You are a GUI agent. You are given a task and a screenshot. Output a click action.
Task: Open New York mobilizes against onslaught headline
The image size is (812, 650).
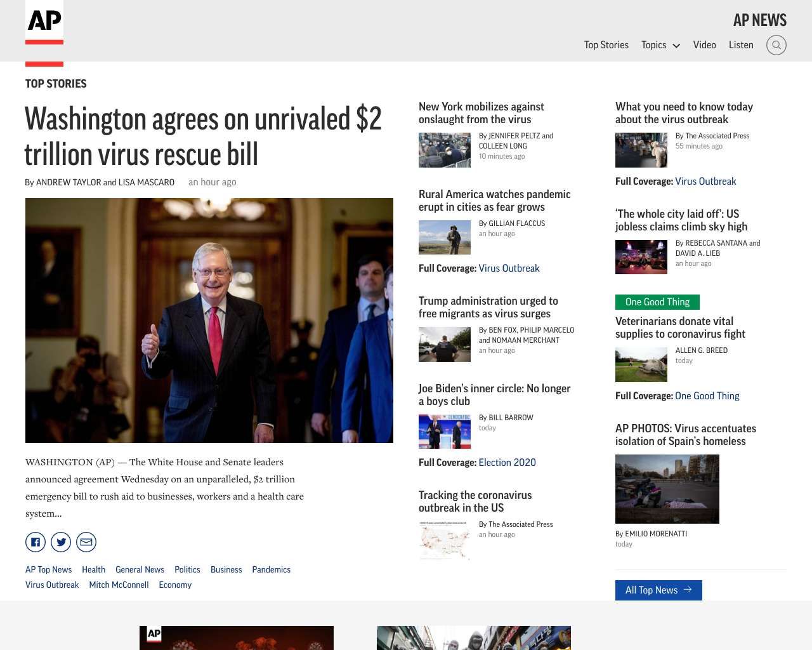point(481,113)
